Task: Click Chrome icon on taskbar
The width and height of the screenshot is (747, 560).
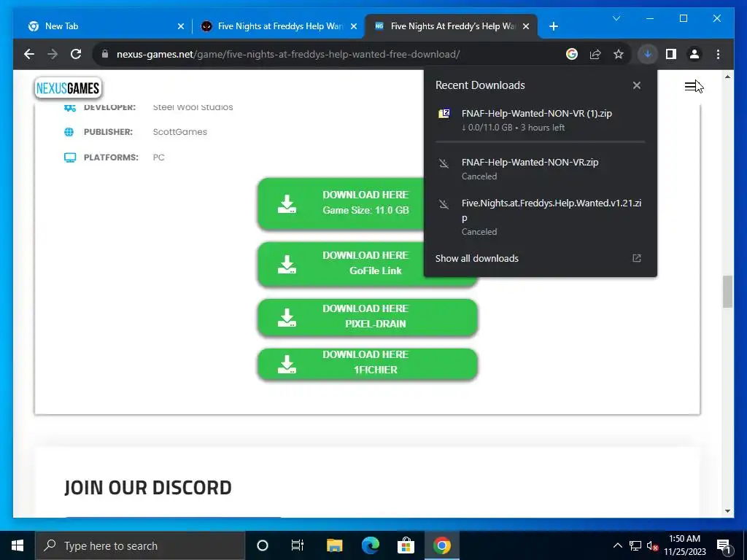Action: pyautogui.click(x=441, y=545)
